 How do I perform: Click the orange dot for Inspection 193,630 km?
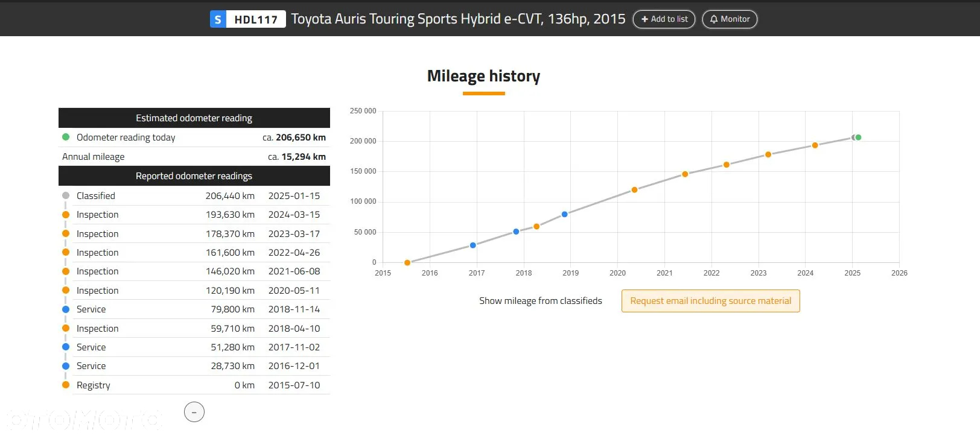(x=66, y=215)
